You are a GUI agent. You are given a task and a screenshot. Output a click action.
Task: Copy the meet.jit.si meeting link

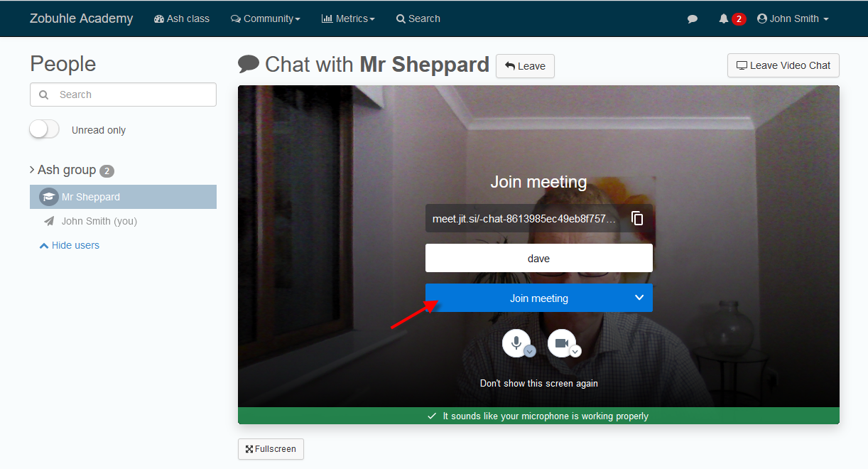click(x=637, y=218)
